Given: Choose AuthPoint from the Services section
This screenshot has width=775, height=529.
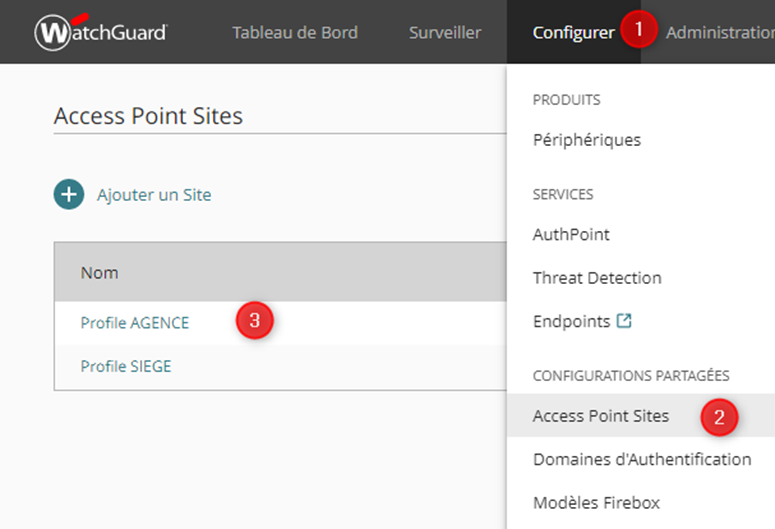Looking at the screenshot, I should click(x=571, y=234).
